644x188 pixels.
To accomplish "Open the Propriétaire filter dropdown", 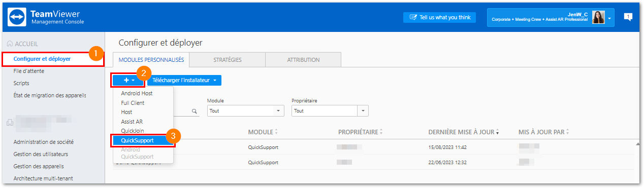I will (x=330, y=110).
